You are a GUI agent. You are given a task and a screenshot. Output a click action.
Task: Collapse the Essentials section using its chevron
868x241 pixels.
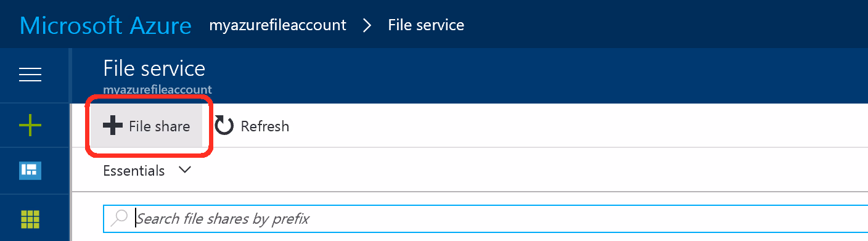(184, 170)
